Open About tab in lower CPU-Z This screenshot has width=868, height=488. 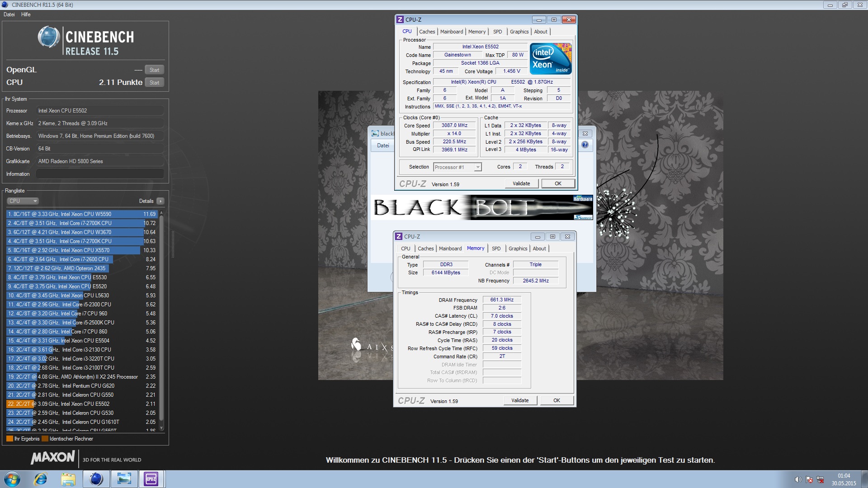click(x=539, y=249)
